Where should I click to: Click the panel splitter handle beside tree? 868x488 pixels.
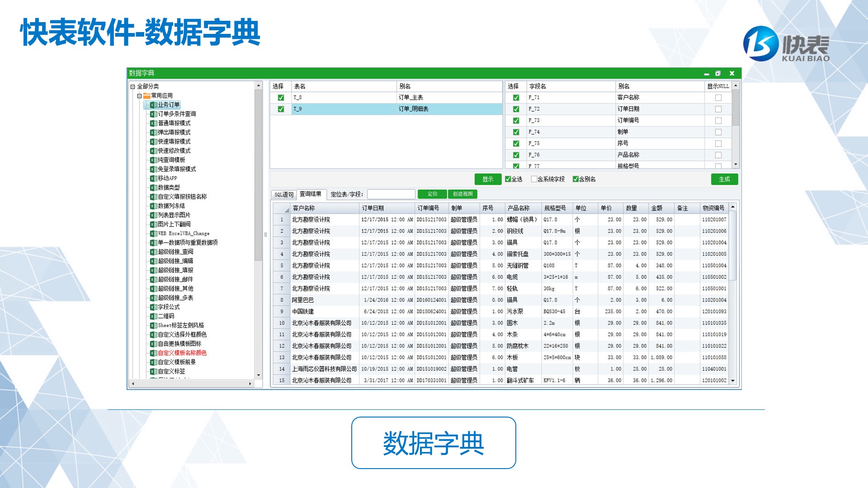point(265,235)
